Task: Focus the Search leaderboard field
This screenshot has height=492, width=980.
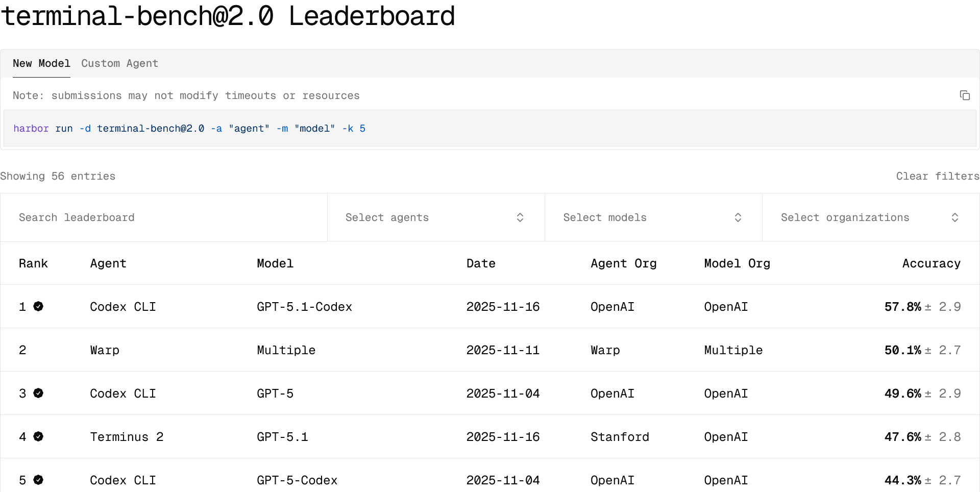Action: point(164,217)
